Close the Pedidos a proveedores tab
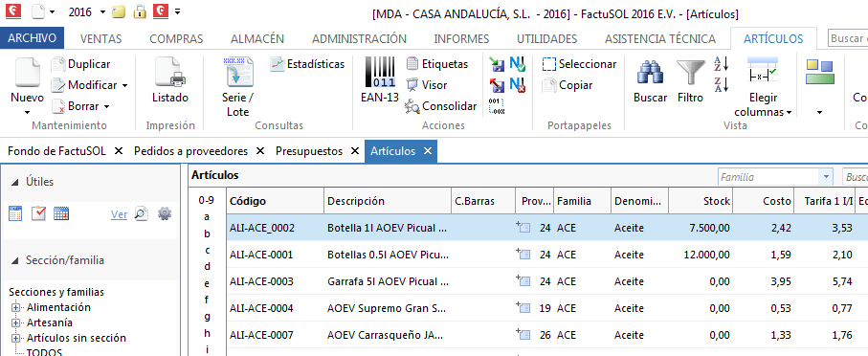 (260, 151)
